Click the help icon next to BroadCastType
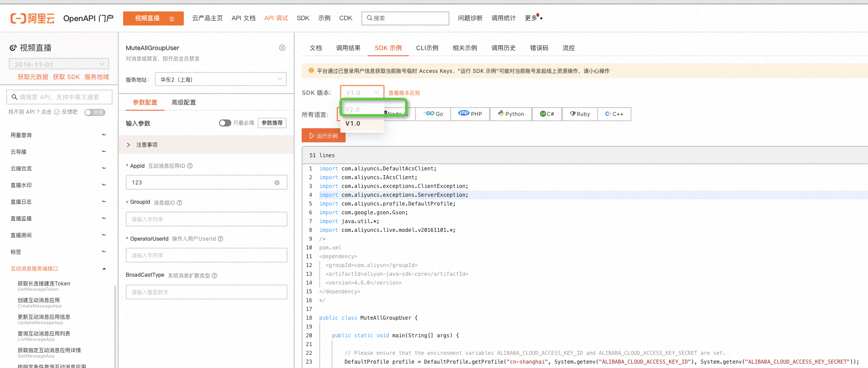The image size is (868, 368). click(x=215, y=276)
